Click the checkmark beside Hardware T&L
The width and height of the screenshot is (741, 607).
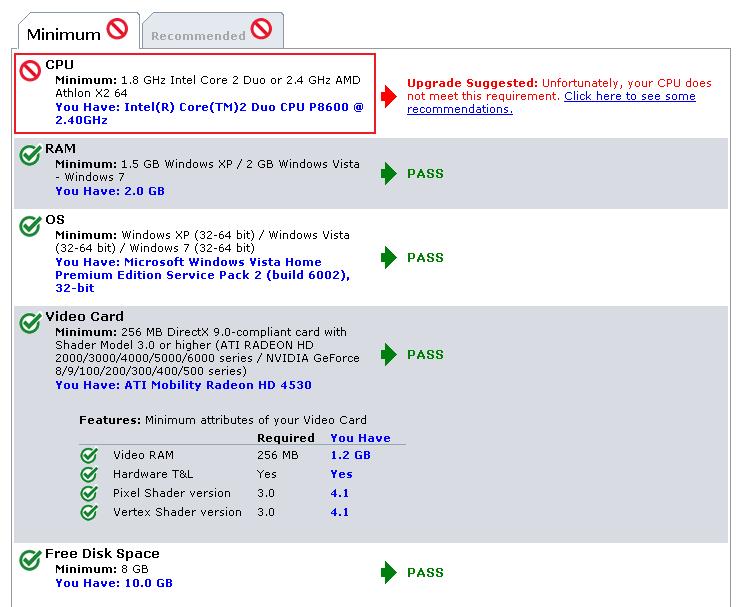[x=89, y=474]
